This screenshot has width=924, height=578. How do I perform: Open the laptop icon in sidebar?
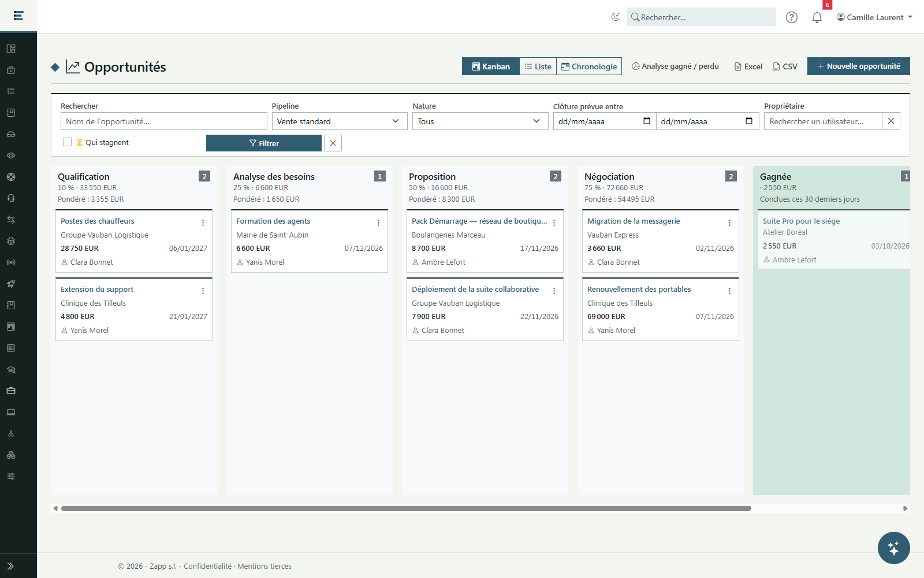(x=11, y=412)
